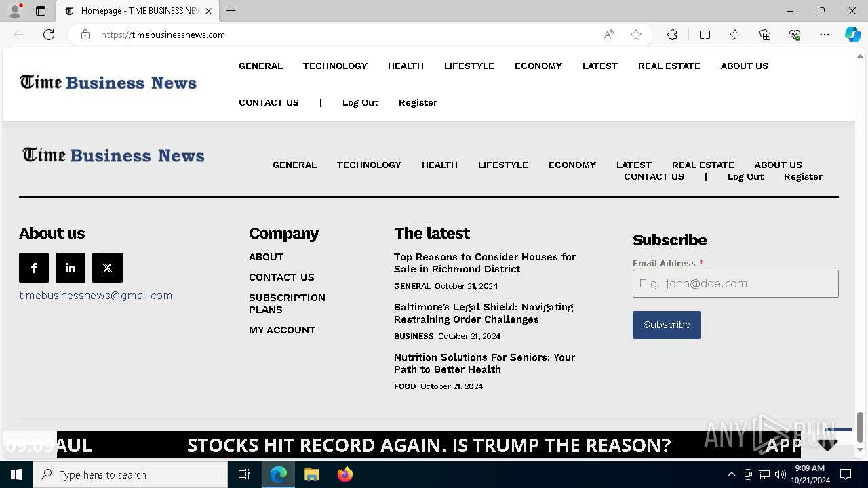Click Register in top navigation
Screen dimensions: 868x488
coord(418,102)
